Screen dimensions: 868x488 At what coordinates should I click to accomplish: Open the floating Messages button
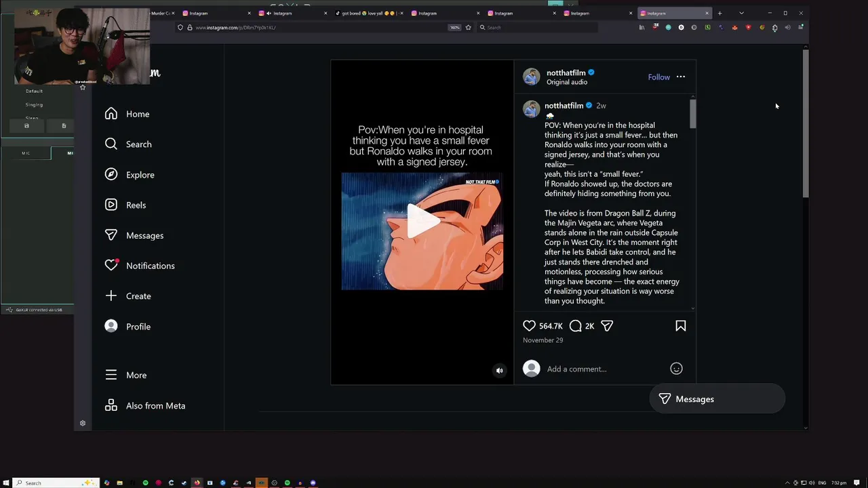pyautogui.click(x=717, y=399)
